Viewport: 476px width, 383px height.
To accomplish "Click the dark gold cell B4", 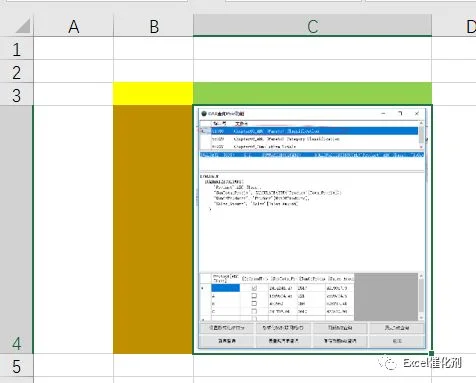I will (153, 229).
